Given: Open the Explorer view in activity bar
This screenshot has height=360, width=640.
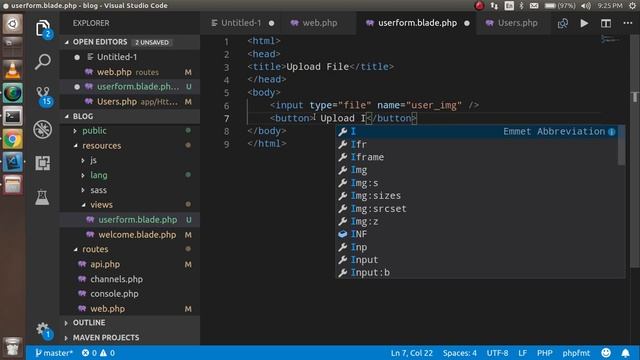Looking at the screenshot, I should pos(43,29).
